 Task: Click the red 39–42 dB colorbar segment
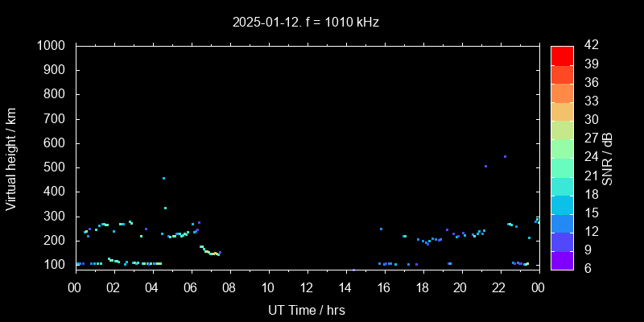tap(561, 55)
